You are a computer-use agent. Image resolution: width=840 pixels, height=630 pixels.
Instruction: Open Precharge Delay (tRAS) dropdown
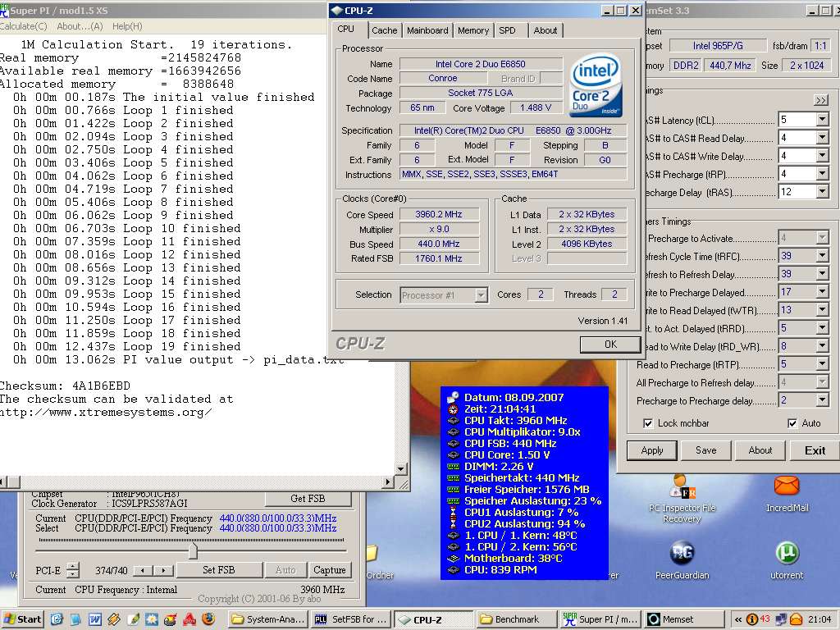point(822,191)
